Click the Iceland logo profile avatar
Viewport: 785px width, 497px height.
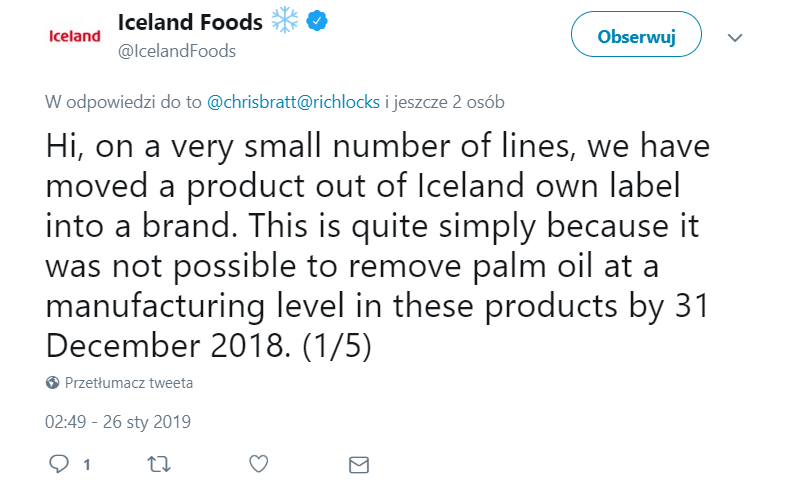coord(75,37)
